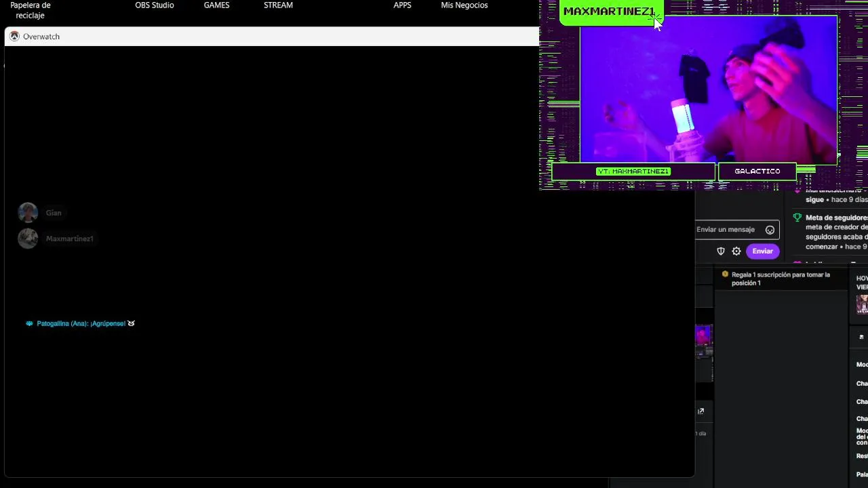Open the STREAM desktop folder

pos(278,5)
